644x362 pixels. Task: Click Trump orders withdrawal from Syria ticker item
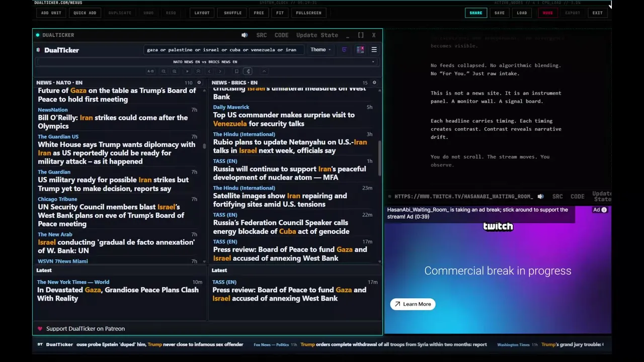coord(393,344)
